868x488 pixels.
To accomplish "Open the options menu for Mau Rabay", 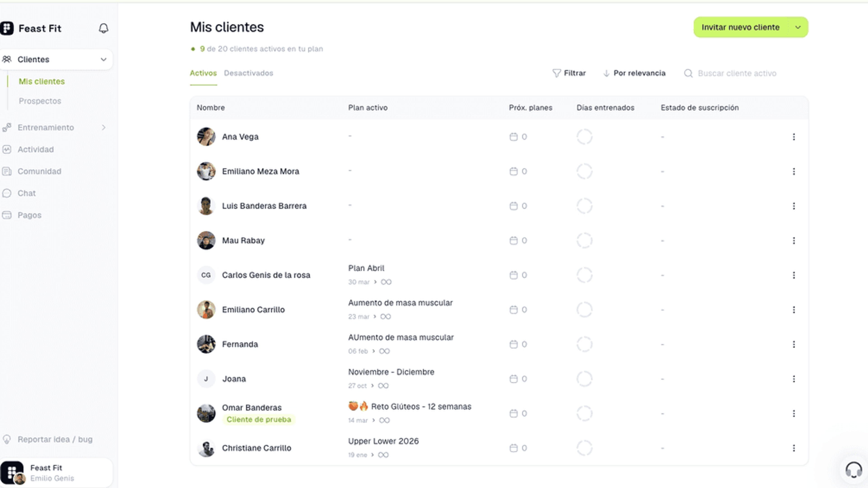I will (x=794, y=240).
